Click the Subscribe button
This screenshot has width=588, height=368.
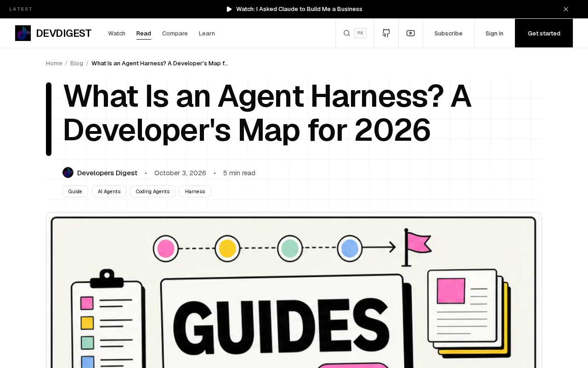448,33
